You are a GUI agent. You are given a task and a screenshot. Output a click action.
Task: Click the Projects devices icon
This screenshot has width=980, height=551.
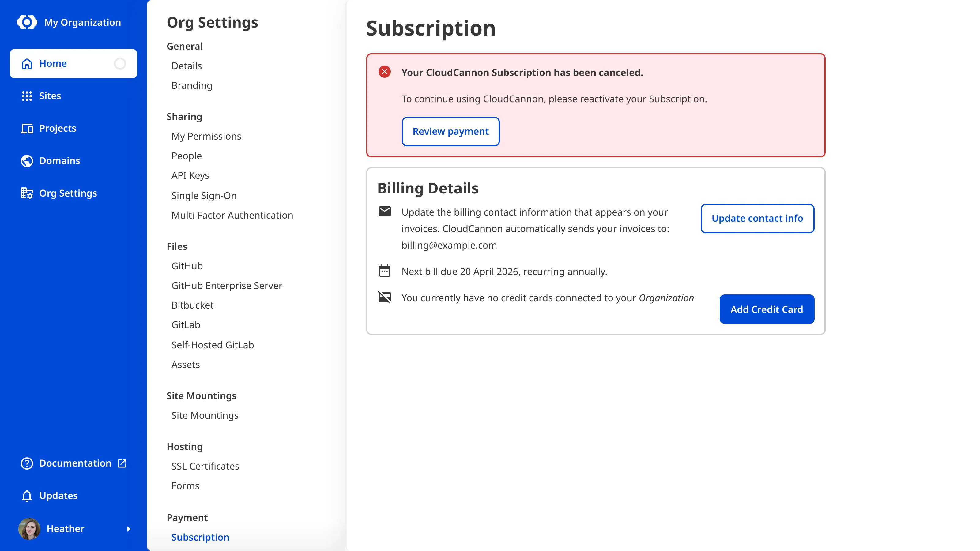pyautogui.click(x=27, y=129)
